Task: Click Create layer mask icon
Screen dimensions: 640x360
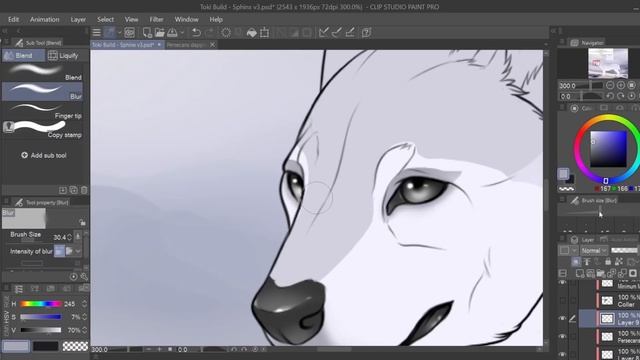Action: click(x=633, y=273)
